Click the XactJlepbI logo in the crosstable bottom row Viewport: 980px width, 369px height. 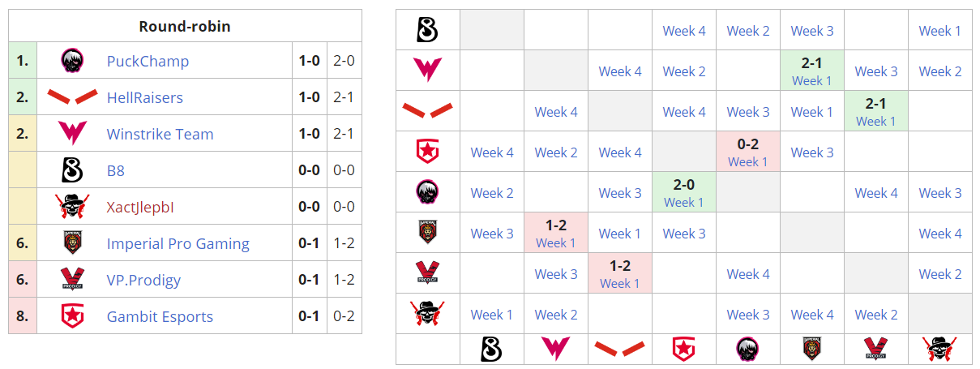click(x=939, y=349)
